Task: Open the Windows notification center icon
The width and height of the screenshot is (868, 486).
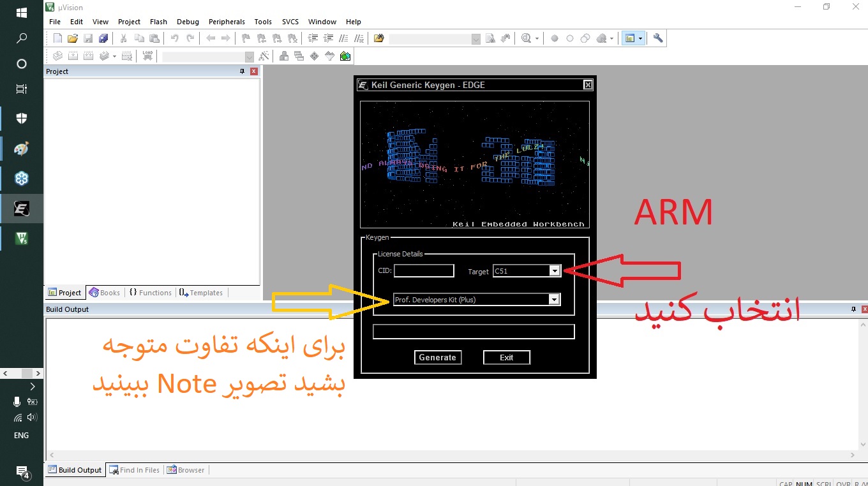Action: [22, 471]
